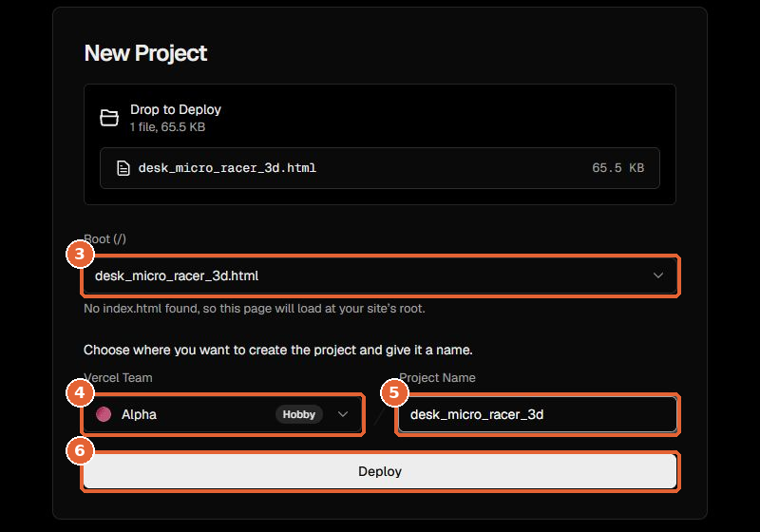Click the Root (/) label
Screen dimensions: 760x532
[105, 238]
